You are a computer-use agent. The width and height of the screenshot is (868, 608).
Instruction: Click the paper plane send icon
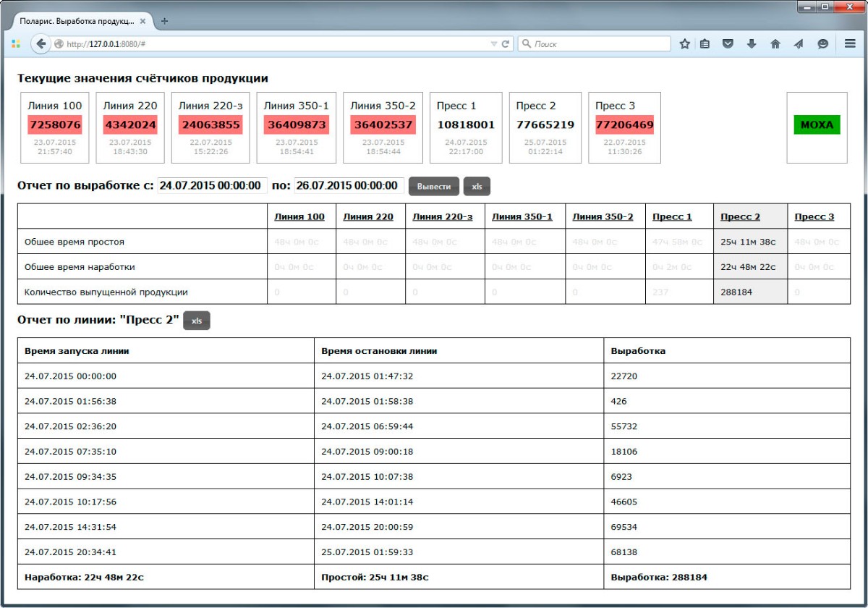pos(799,44)
